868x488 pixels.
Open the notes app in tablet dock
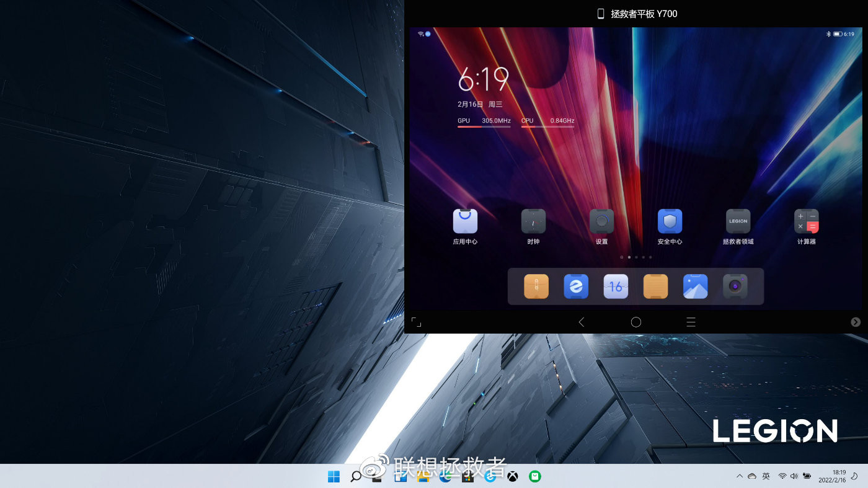(655, 286)
